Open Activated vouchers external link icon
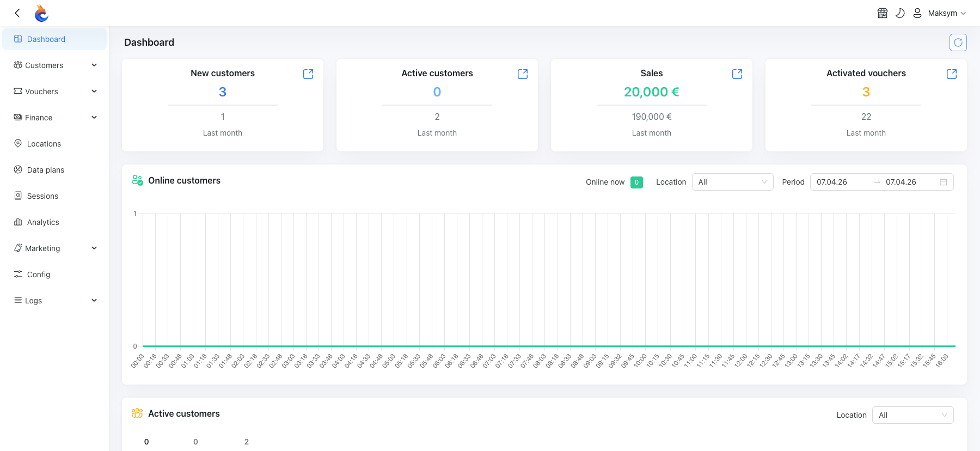The width and height of the screenshot is (980, 451). pos(952,74)
